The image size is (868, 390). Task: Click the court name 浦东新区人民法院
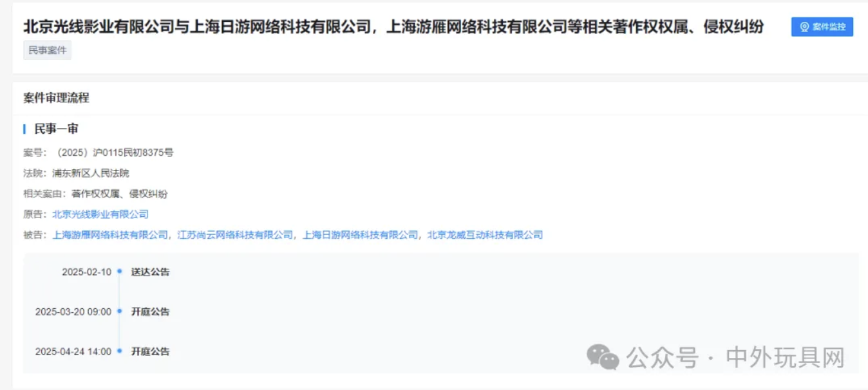coord(91,173)
